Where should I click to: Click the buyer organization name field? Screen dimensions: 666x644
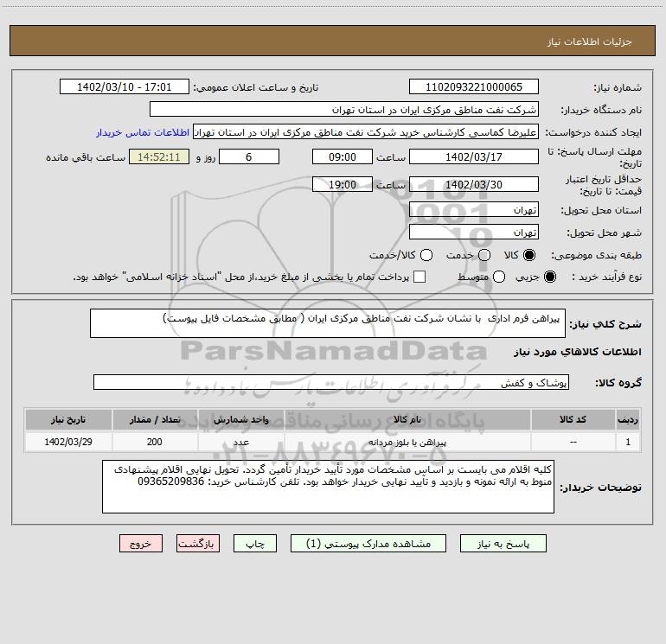click(344, 110)
